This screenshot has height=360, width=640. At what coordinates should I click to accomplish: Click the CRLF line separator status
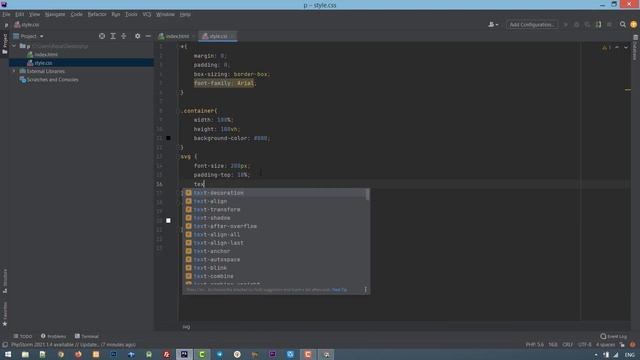coord(567,345)
